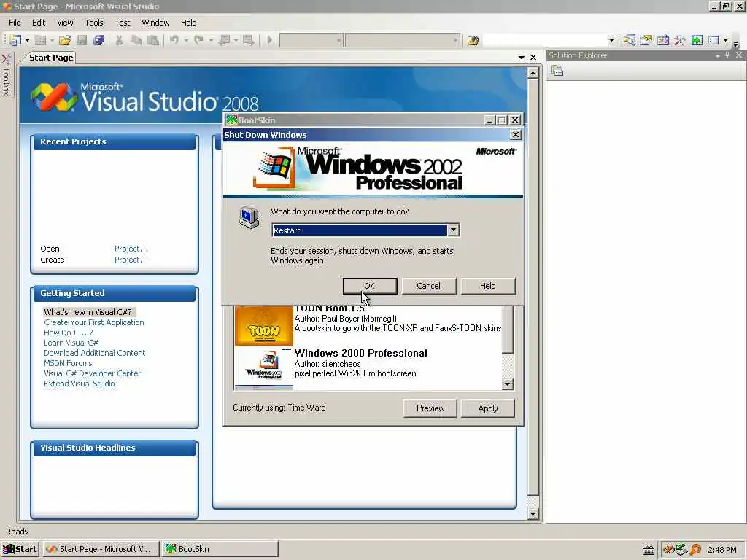
Task: Click the Undo arrow icon
Action: pos(174,41)
